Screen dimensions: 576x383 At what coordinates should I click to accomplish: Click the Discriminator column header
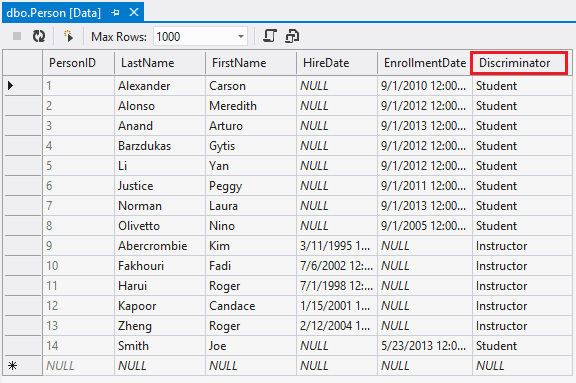pos(519,63)
